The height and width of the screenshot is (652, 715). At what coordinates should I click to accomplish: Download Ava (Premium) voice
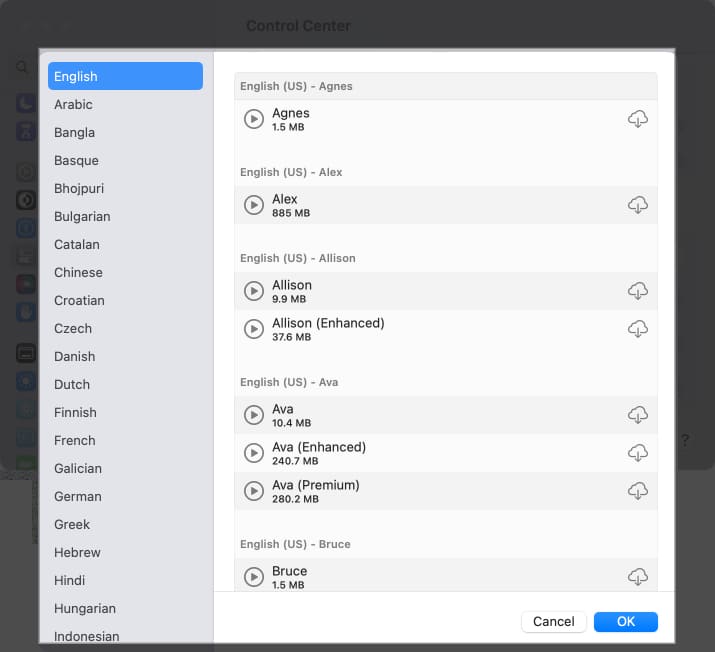(637, 491)
